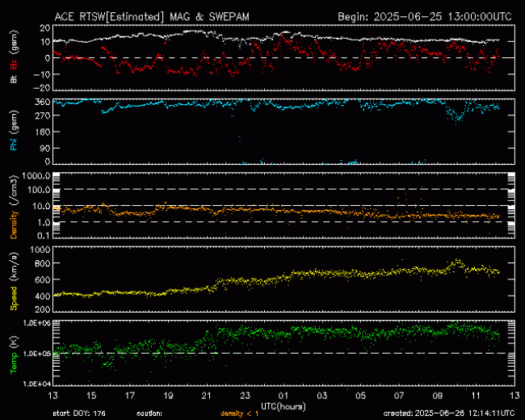525x420 pixels.
Task: Click the orange 'Density' axis label
Action: 14,225
